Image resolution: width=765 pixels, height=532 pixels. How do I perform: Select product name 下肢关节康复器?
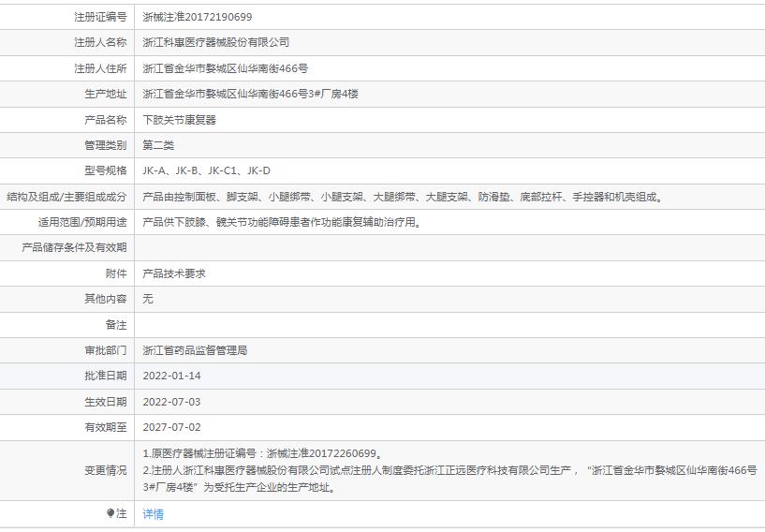click(x=179, y=120)
